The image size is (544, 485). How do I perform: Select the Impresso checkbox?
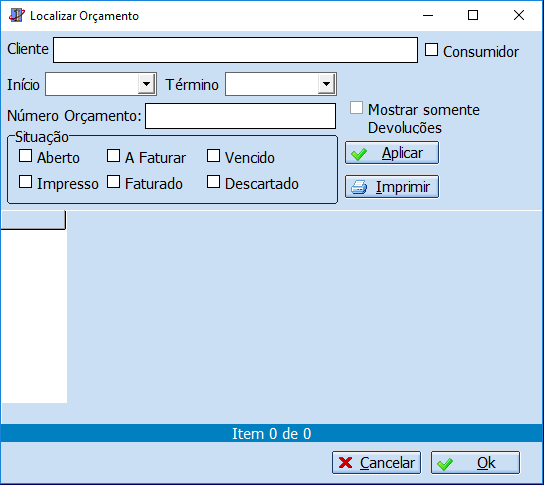coord(25,182)
